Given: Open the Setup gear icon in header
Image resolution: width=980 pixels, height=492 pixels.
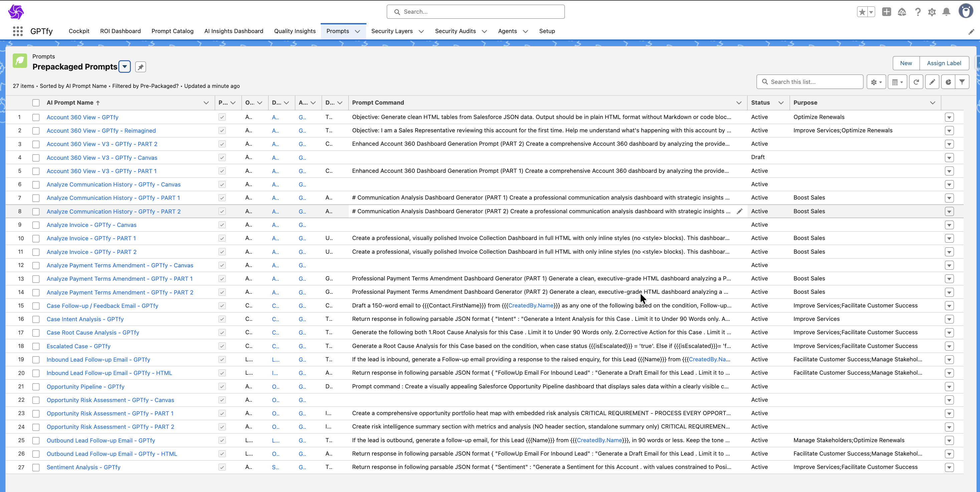Looking at the screenshot, I should point(932,12).
